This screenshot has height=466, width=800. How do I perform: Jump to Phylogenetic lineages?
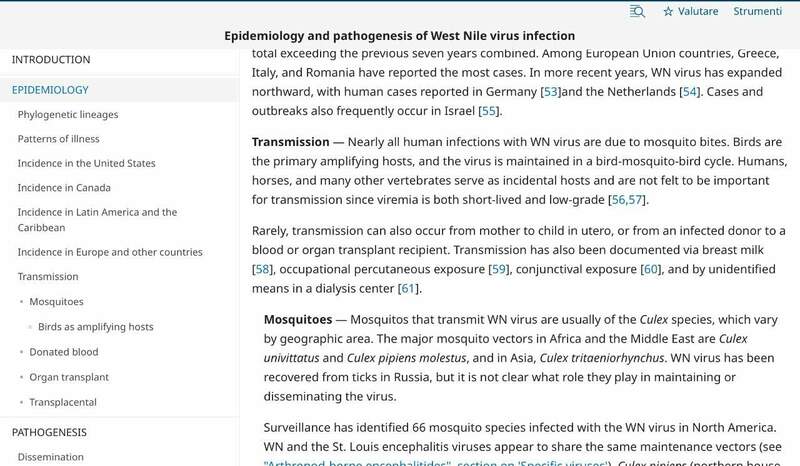click(68, 115)
